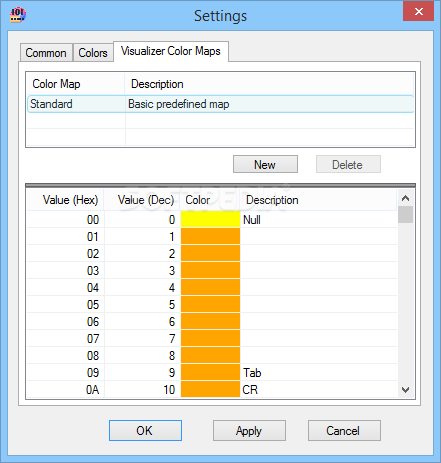Click the Color Map column header
The width and height of the screenshot is (441, 463).
coord(75,84)
